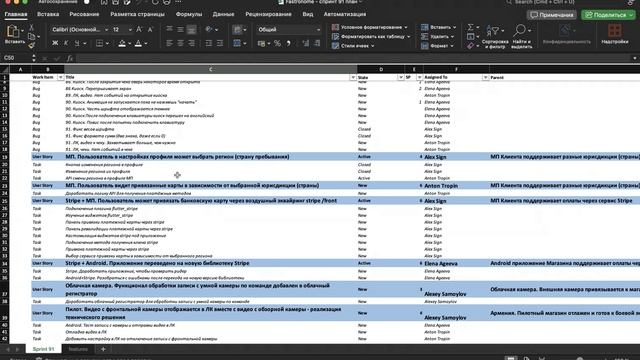This screenshot has width=640, height=360.
Task: Toggle italic formatting (К)
Action: coord(66,43)
